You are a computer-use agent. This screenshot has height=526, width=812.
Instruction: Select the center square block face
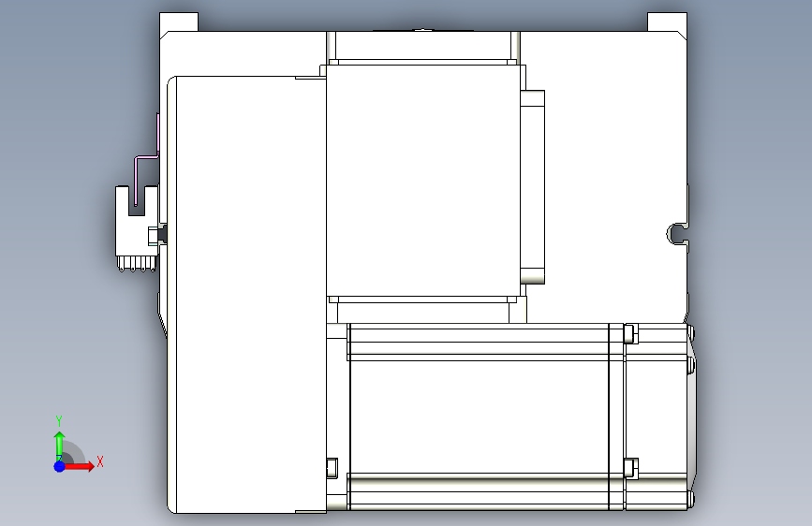click(422, 181)
